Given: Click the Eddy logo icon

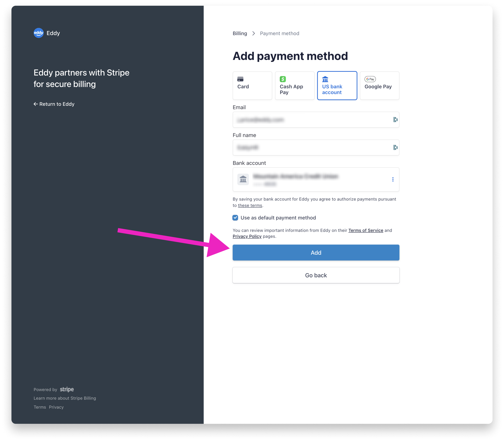Looking at the screenshot, I should 39,33.
